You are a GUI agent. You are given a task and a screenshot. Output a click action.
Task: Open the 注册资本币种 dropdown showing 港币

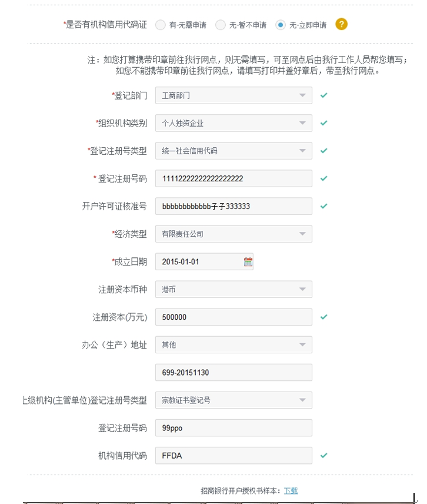233,289
